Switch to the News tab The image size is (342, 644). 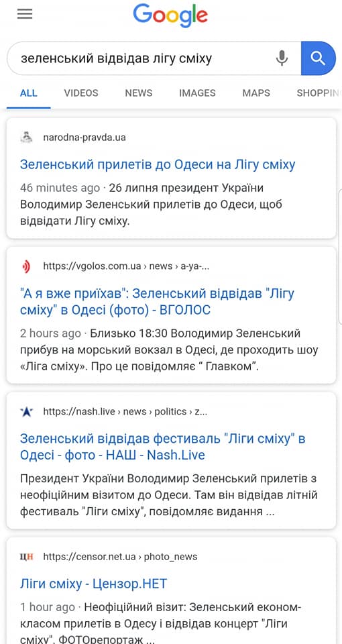tap(139, 93)
